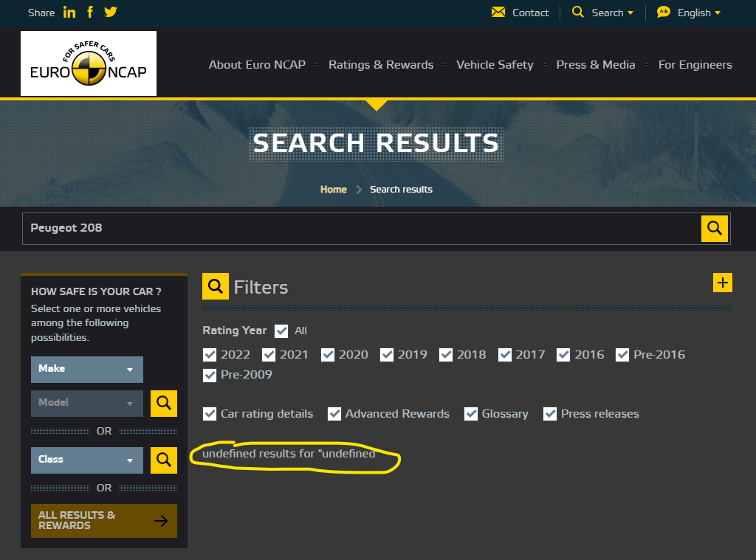Share the page on Twitter

tap(111, 12)
